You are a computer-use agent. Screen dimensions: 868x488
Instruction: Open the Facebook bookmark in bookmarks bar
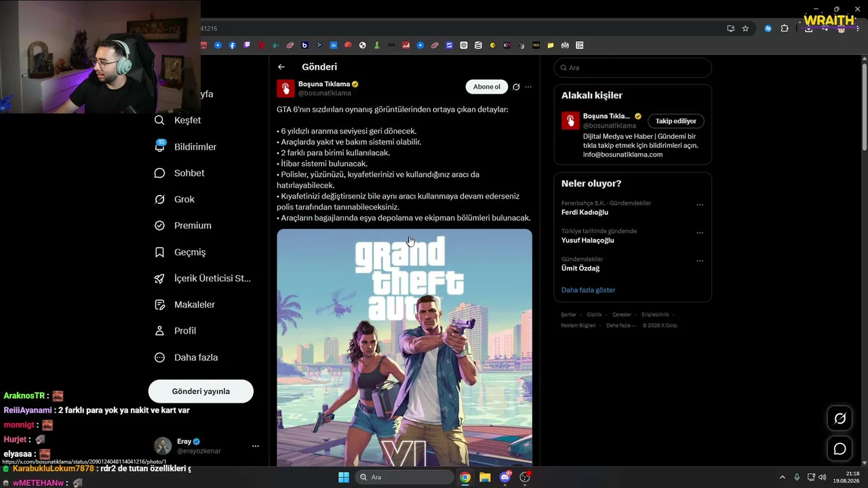pyautogui.click(x=233, y=45)
